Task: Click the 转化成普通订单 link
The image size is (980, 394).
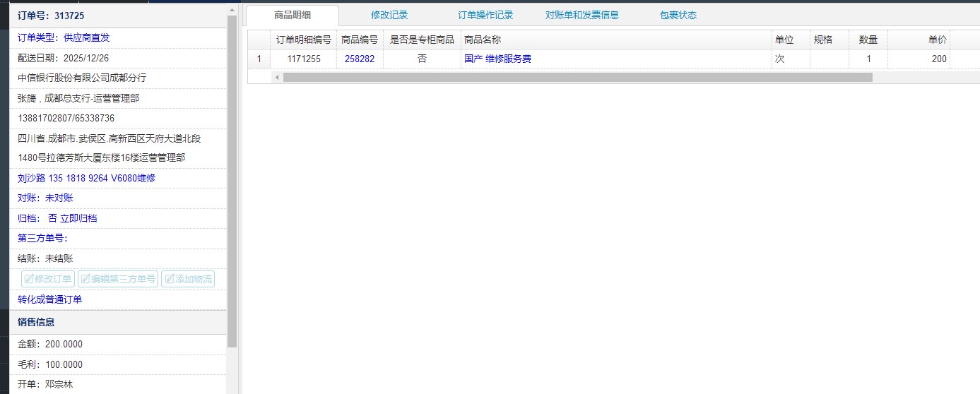Action: [49, 300]
